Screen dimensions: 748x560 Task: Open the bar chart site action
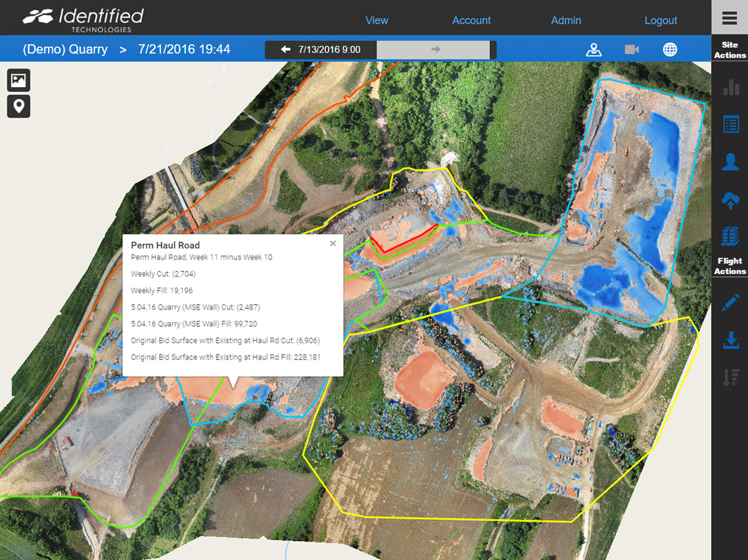730,87
